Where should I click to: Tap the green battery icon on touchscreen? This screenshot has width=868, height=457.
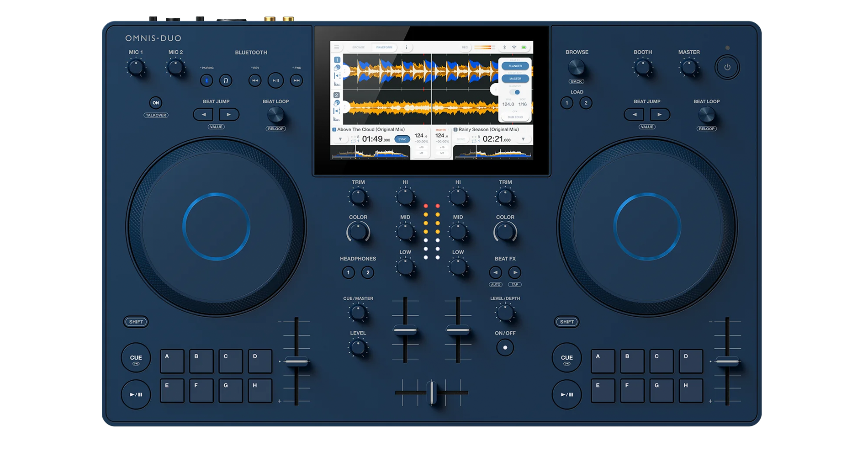[x=524, y=47]
